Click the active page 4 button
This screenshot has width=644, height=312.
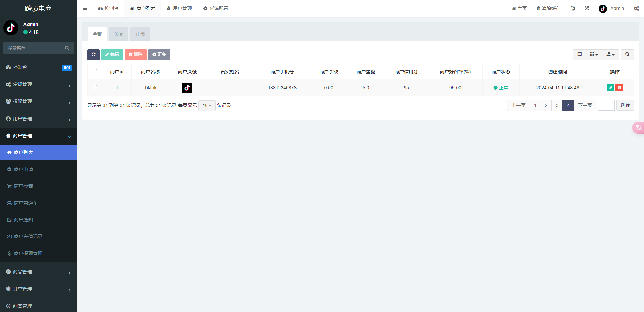[x=568, y=105]
